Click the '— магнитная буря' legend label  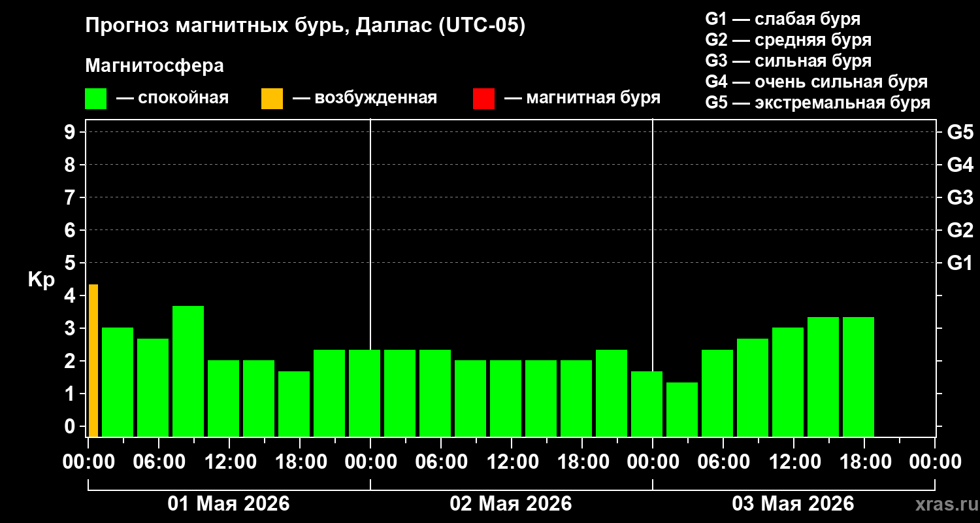coord(583,98)
